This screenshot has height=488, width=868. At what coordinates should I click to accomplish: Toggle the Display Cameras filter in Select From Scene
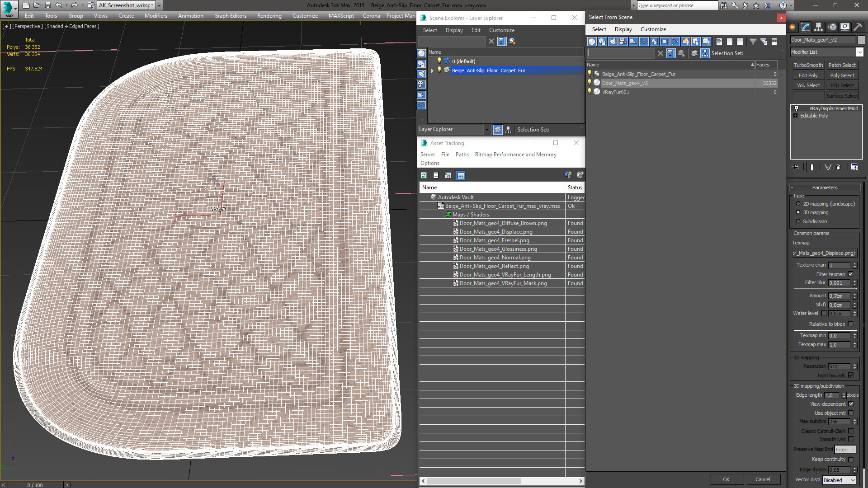[x=623, y=42]
